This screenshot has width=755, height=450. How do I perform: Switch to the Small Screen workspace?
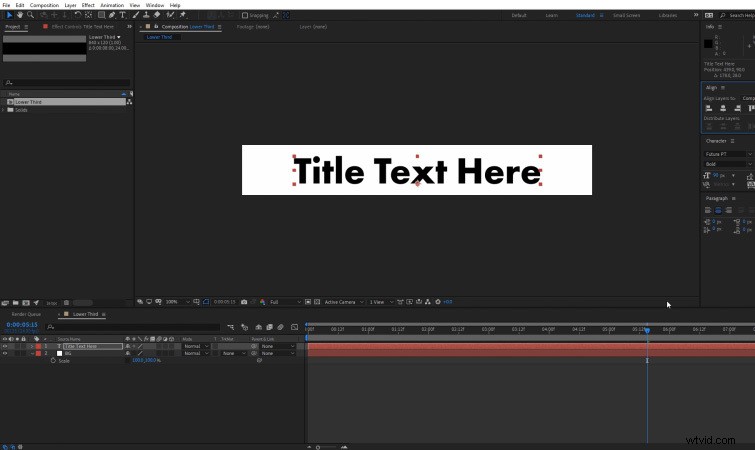tap(626, 15)
